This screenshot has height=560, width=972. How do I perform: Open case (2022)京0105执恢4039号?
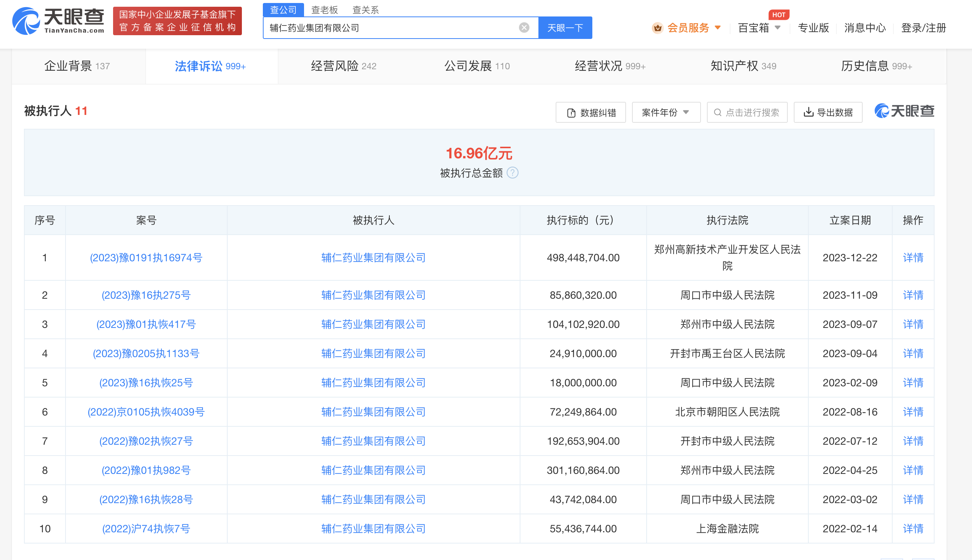coord(146,412)
